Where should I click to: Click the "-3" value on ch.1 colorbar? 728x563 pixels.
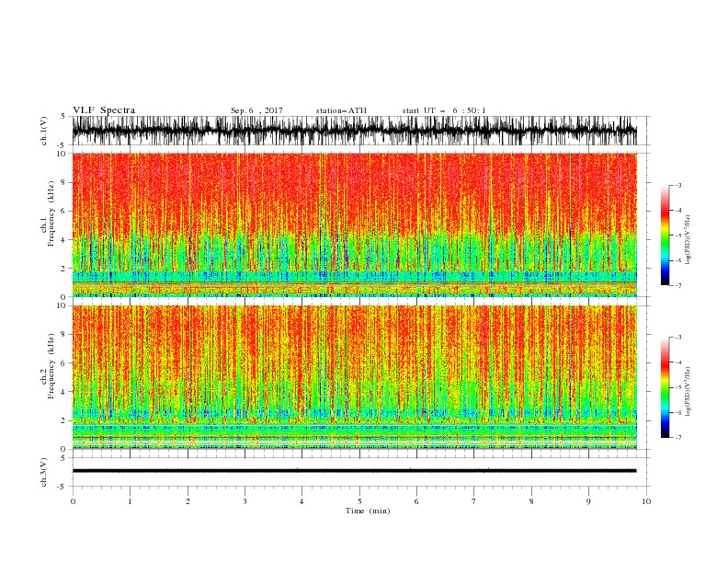coord(678,185)
